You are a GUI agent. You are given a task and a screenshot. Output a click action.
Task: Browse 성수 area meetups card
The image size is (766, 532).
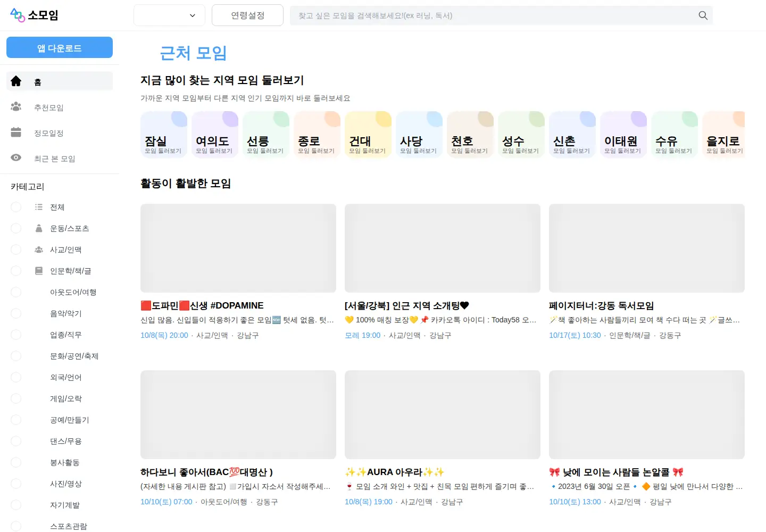[521, 135]
